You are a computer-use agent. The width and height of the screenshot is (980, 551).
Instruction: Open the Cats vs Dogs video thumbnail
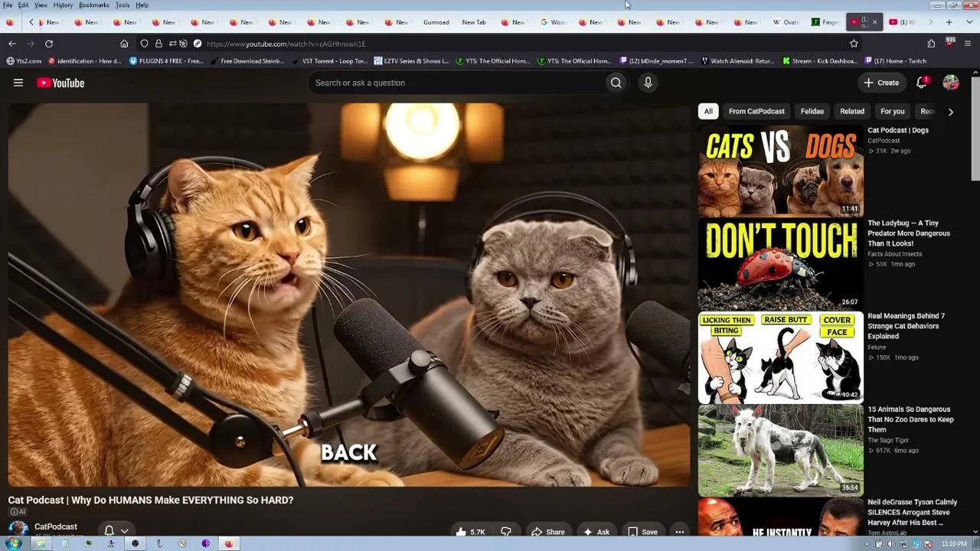coord(780,171)
